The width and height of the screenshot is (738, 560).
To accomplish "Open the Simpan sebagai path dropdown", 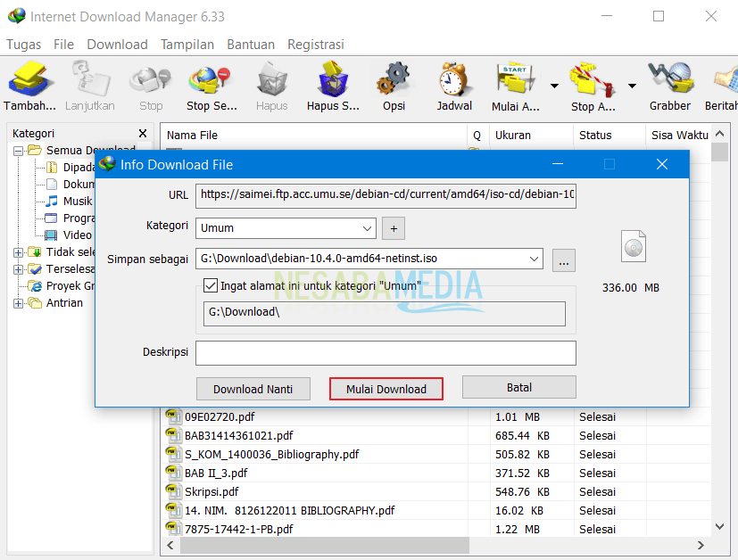I will (x=534, y=259).
